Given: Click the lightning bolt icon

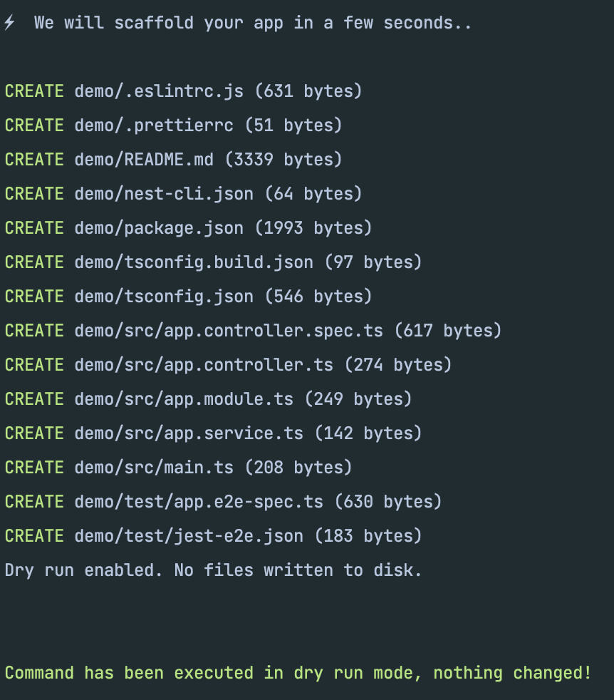Looking at the screenshot, I should [x=9, y=23].
